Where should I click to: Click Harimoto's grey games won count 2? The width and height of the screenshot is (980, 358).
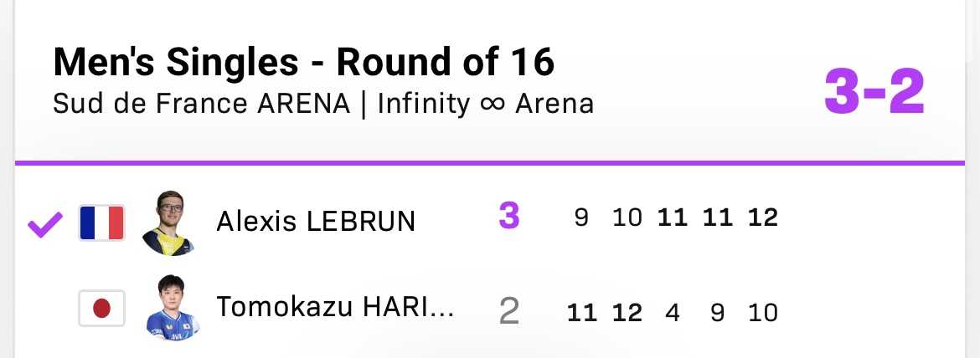pyautogui.click(x=509, y=311)
